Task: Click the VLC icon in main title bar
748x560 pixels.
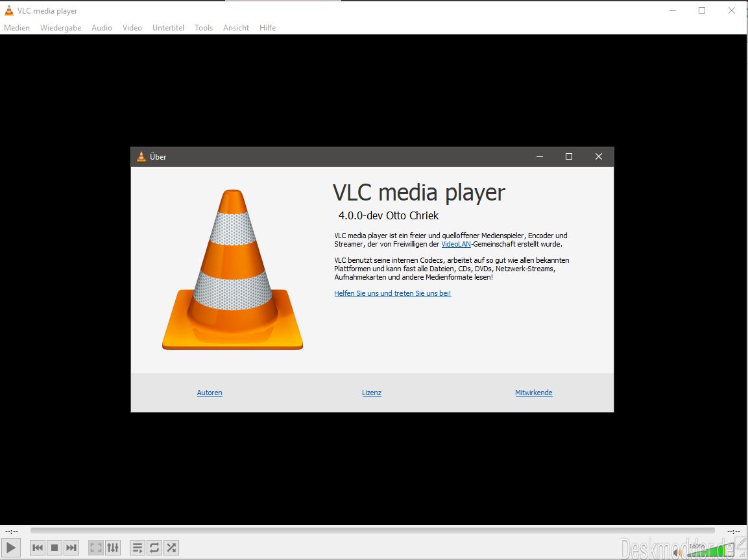Action: 8,10
